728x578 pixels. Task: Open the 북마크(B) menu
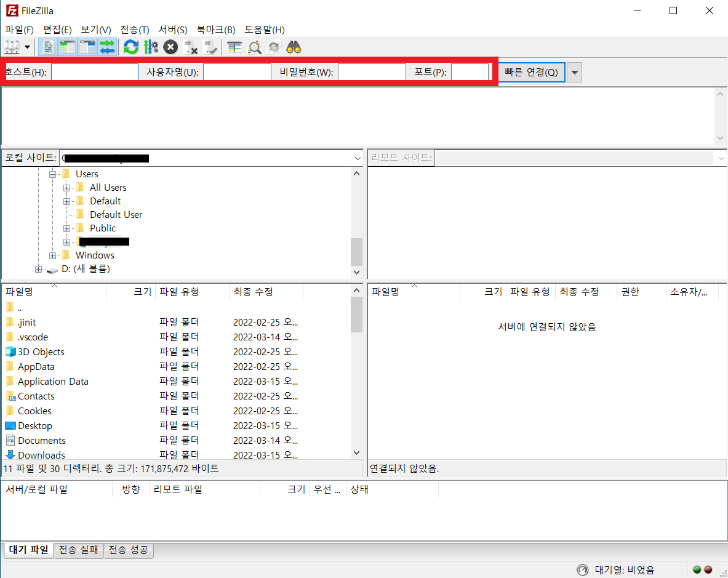click(x=216, y=30)
